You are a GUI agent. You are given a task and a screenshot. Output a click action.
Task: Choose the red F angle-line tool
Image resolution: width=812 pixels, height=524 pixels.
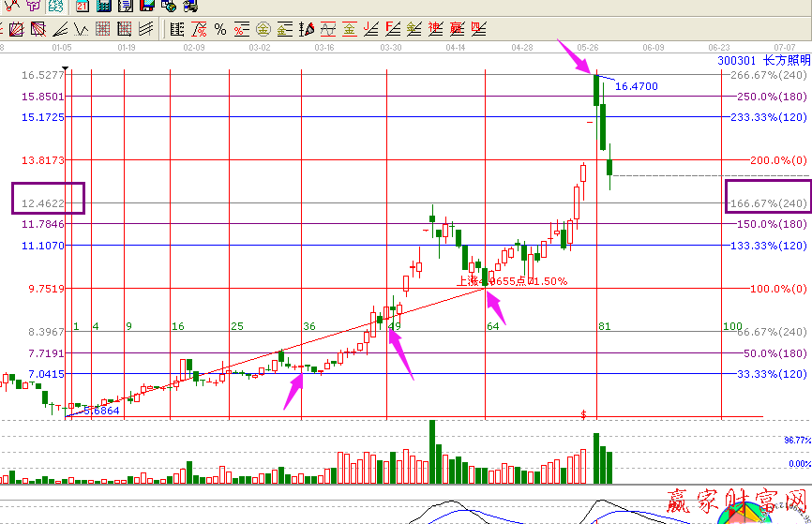pos(392,29)
